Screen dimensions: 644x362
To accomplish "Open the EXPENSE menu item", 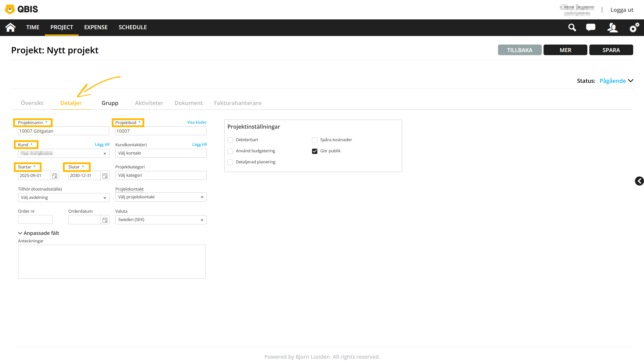I will (96, 27).
